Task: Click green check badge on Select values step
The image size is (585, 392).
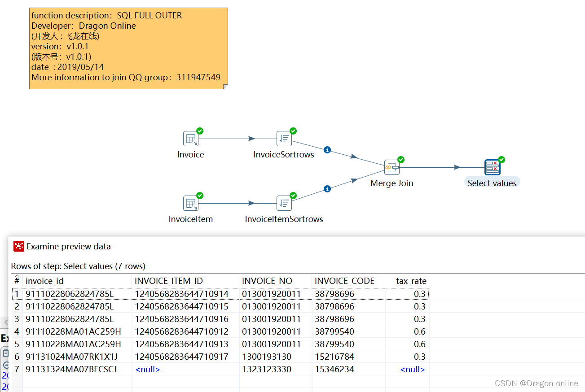Action: (x=501, y=160)
